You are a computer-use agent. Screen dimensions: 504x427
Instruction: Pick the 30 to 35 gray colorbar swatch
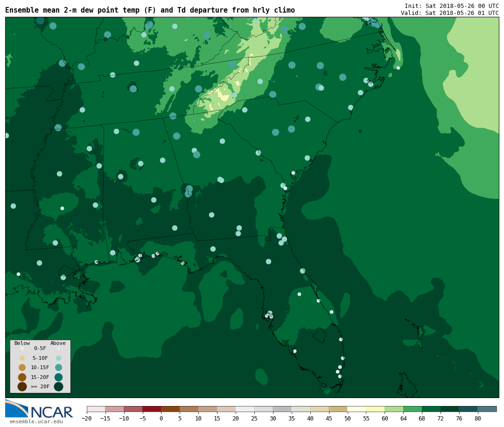282,409
